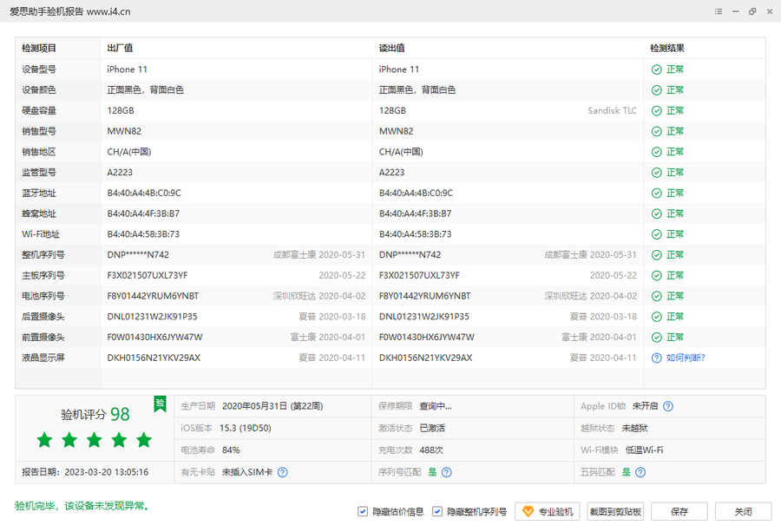Click green check icon for Wi-Fi地址
Image resolution: width=781 pixels, height=532 pixels.
click(x=657, y=234)
